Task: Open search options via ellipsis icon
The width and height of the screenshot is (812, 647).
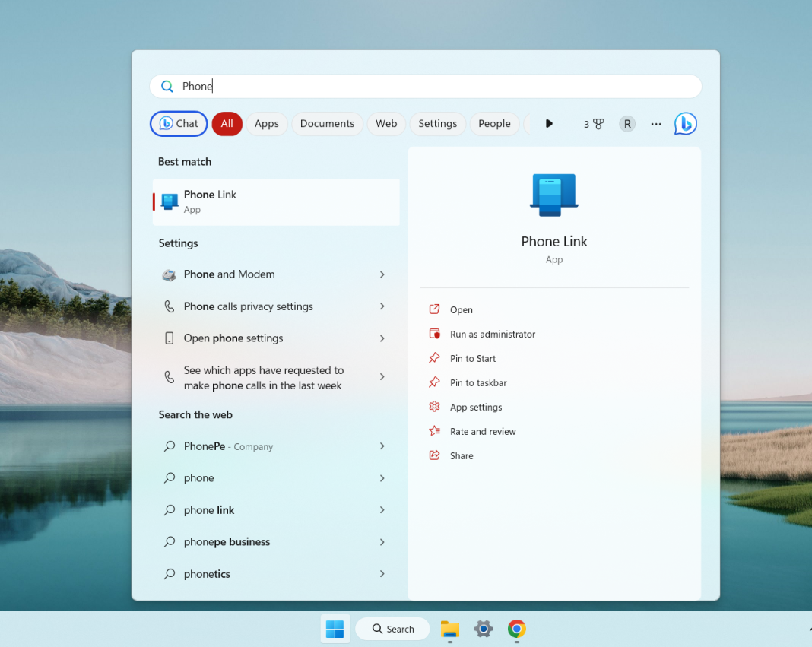Action: (655, 124)
